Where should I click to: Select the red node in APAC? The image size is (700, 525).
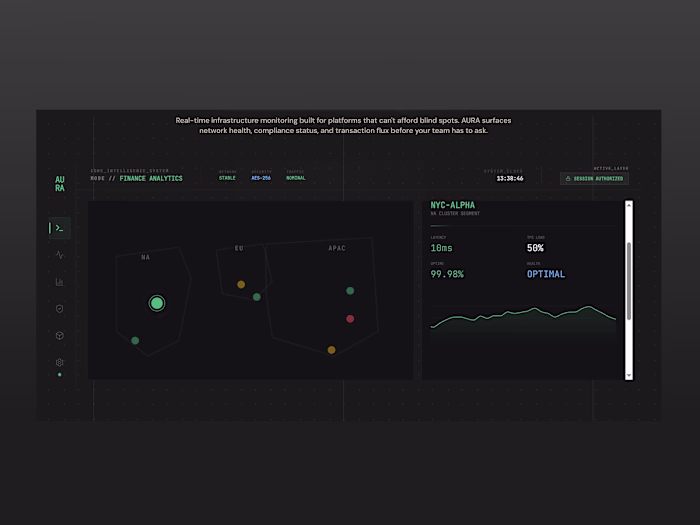(x=350, y=319)
